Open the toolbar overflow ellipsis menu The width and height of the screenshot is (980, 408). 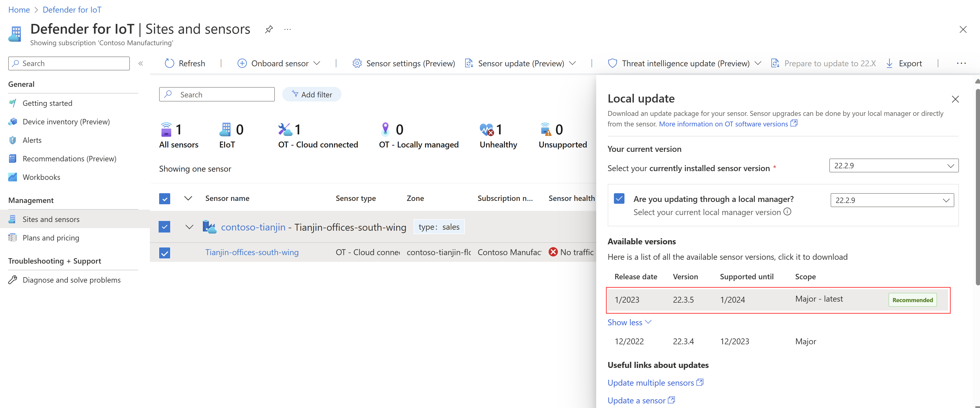click(961, 63)
